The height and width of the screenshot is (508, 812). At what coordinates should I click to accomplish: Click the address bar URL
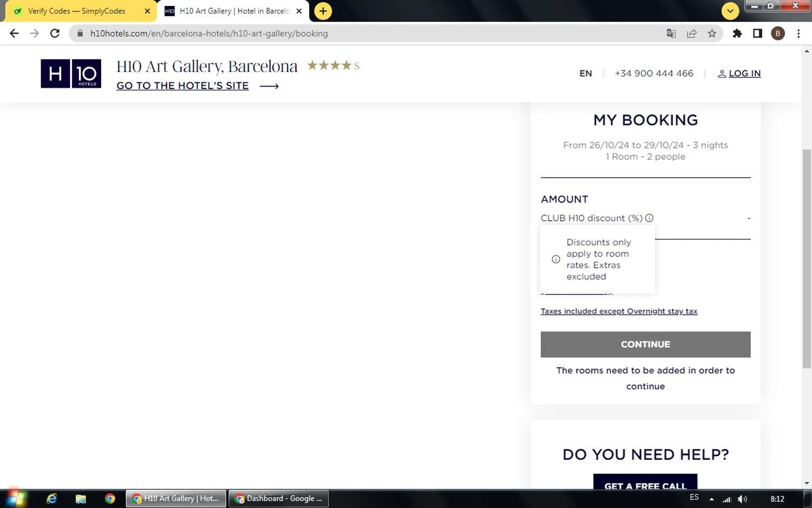coord(209,34)
